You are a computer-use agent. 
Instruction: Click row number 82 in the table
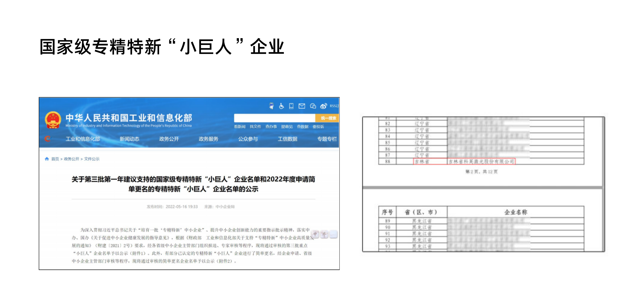tap(388, 124)
